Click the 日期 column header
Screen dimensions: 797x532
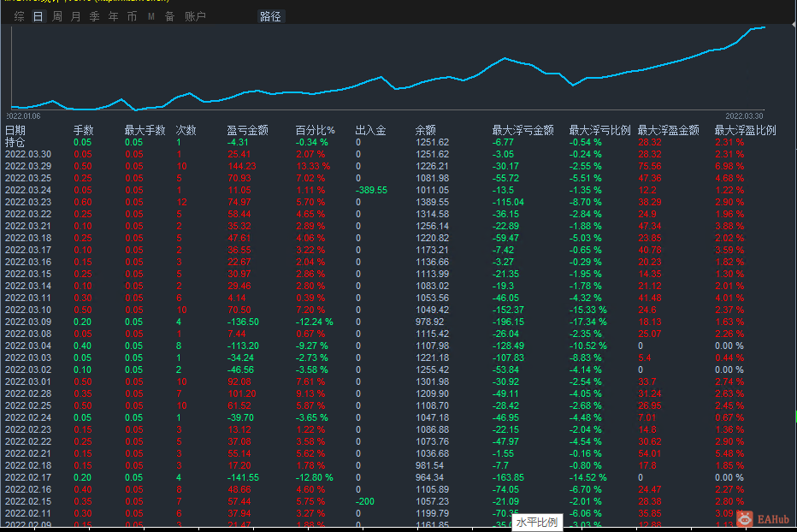tap(15, 130)
